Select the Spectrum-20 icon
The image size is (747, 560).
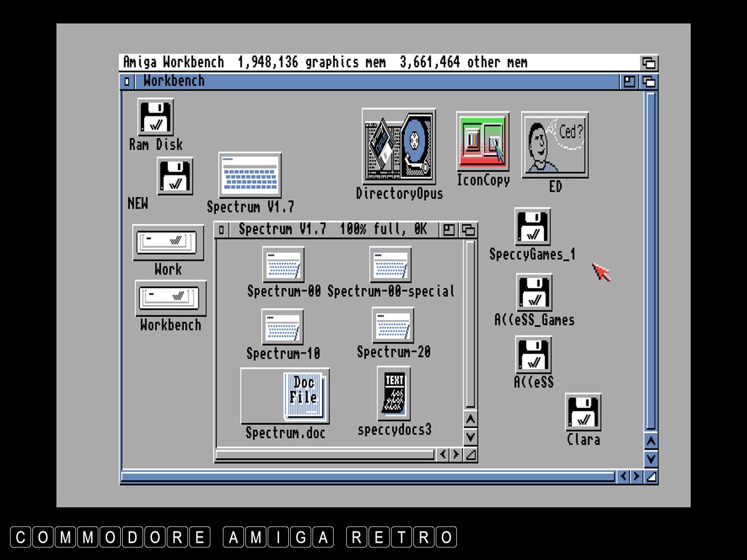point(393,325)
